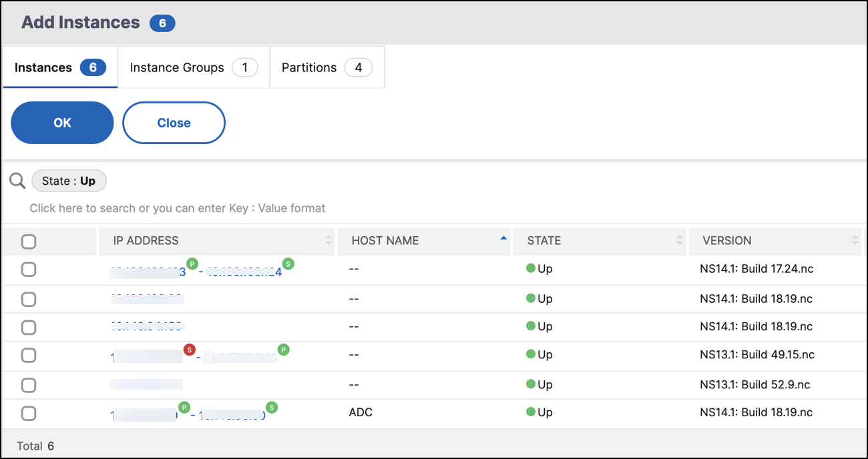Click the green Up status dot in the ADC row
868x459 pixels.
pos(531,412)
